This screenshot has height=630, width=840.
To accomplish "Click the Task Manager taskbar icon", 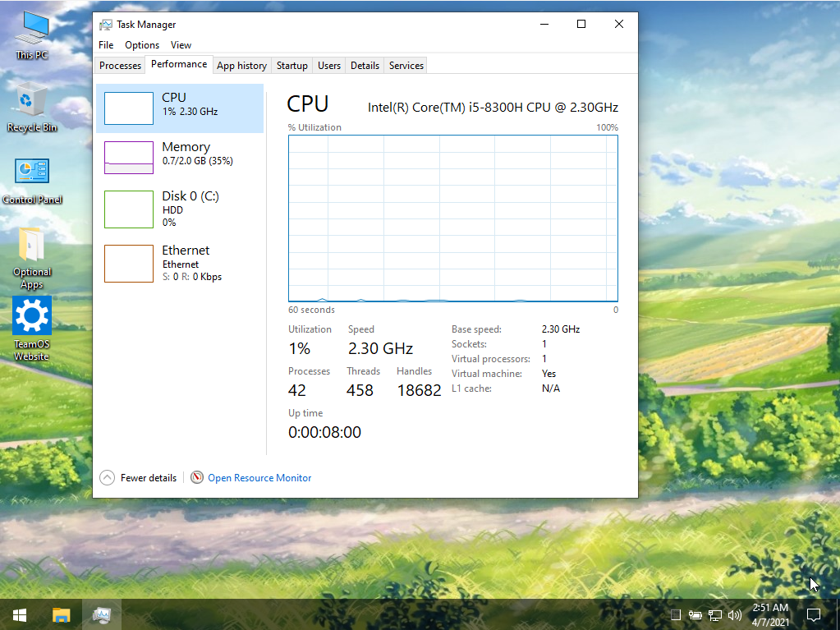I will pyautogui.click(x=101, y=615).
